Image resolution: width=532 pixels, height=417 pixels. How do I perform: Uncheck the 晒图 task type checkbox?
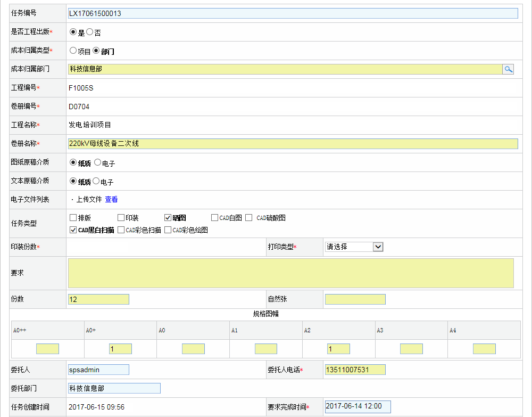click(168, 217)
